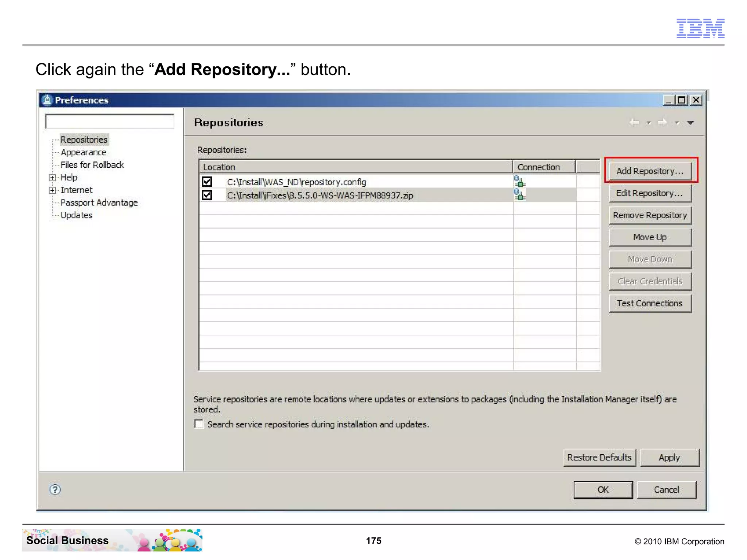Confirm preferences with the OK button
Image resolution: width=747 pixels, height=560 pixels.
click(603, 490)
